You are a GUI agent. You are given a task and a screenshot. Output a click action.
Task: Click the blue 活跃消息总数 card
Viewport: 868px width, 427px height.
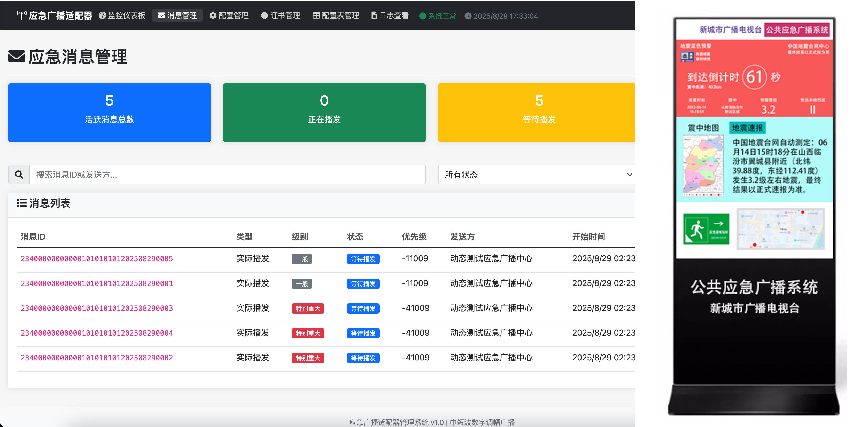point(110,113)
